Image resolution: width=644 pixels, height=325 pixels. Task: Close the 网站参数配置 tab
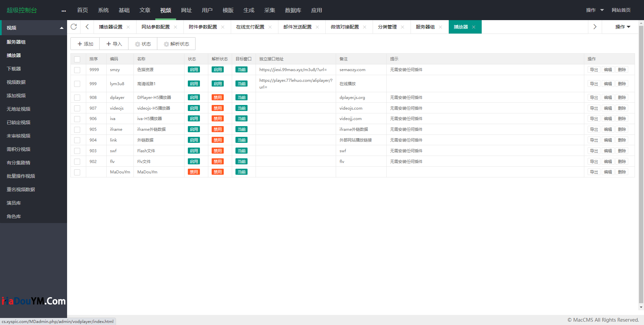tap(175, 27)
